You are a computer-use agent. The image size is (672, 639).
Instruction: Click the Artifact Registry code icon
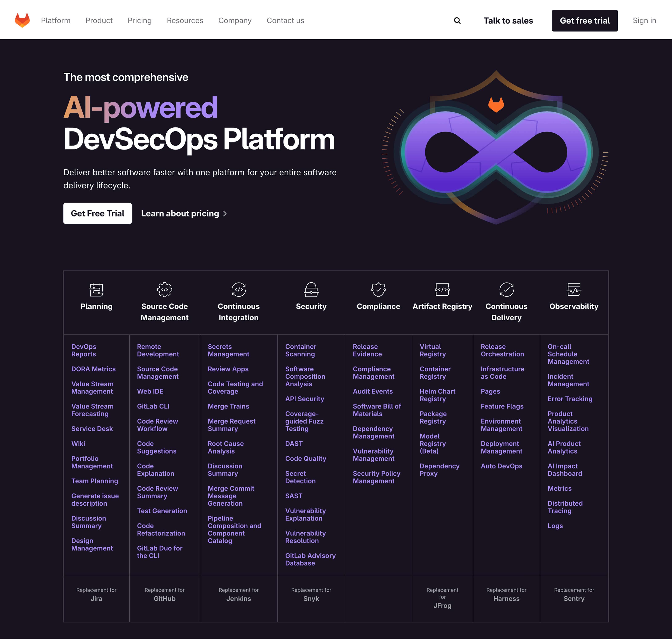click(x=442, y=290)
